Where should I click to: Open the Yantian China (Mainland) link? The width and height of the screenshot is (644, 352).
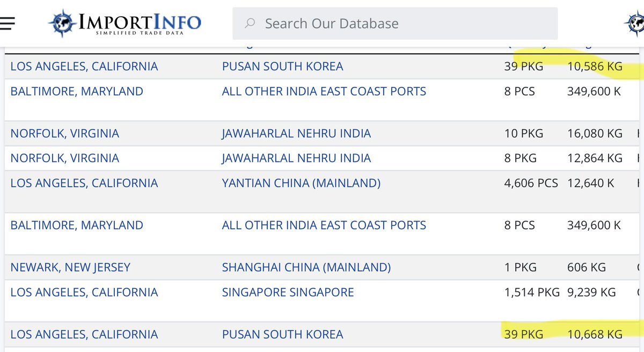pos(301,184)
